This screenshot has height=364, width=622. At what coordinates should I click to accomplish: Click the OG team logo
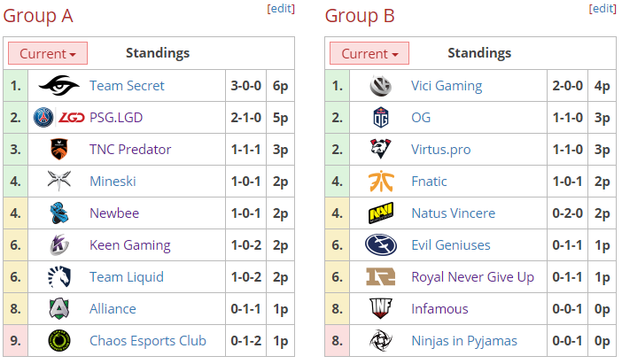click(381, 118)
